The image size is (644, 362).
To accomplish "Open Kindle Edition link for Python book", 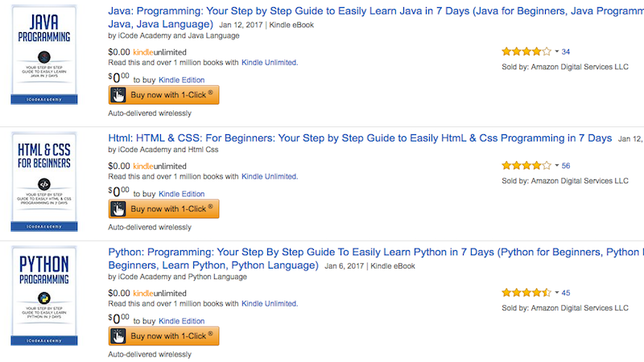I will (x=182, y=321).
